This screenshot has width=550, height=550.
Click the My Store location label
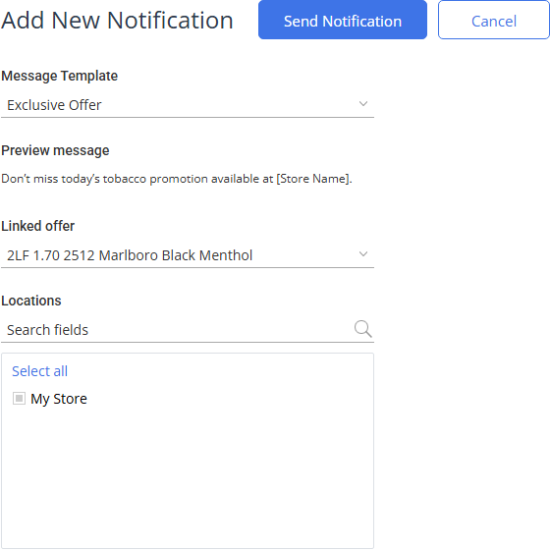click(x=59, y=399)
